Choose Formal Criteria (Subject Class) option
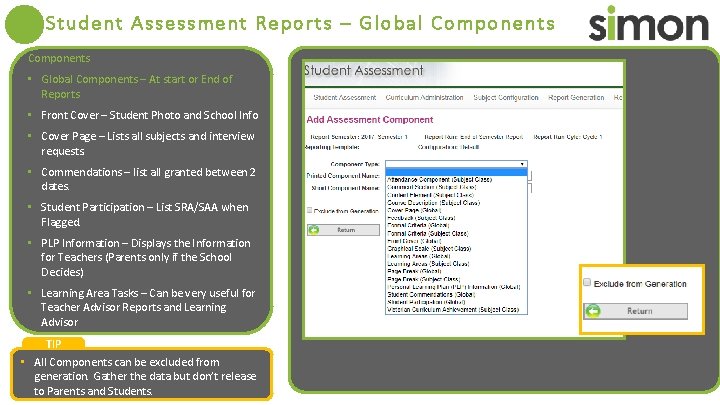Image resolution: width=720 pixels, height=405 pixels. point(428,233)
